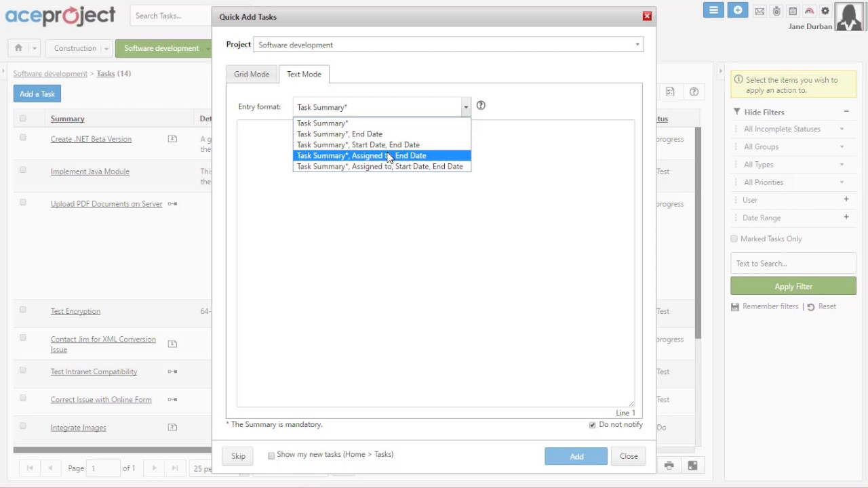Click dependency icon beside Correct Issue with Online Form
The width and height of the screenshot is (868, 488).
[172, 400]
